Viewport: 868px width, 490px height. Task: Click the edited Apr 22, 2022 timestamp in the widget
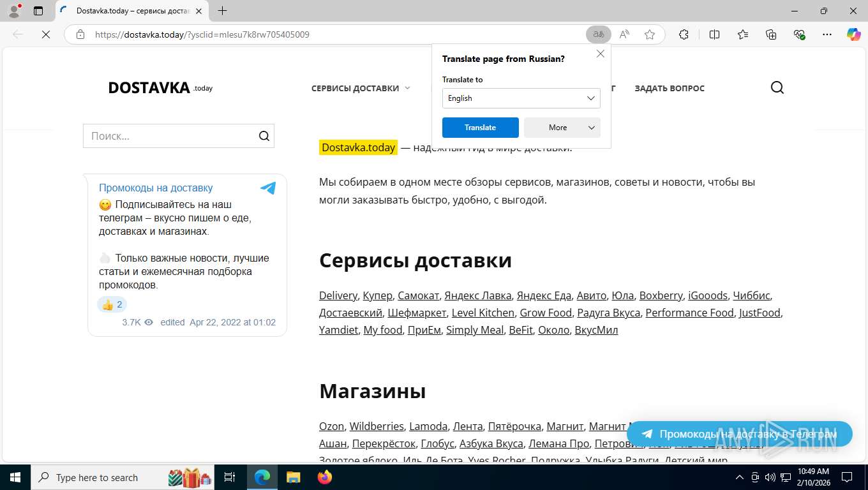point(218,322)
